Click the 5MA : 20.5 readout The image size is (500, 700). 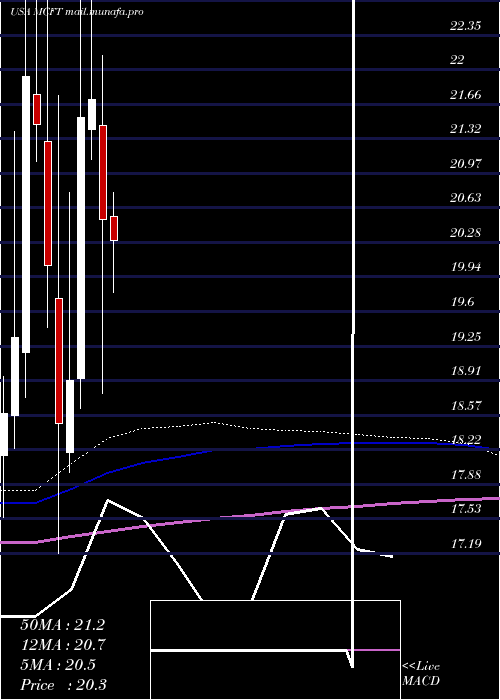pyautogui.click(x=58, y=665)
